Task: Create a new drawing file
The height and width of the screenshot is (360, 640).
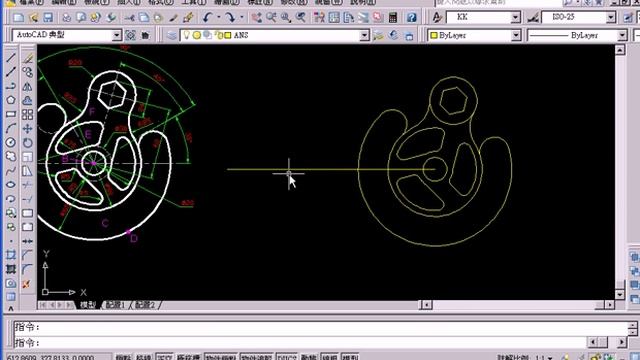Action: tap(18, 18)
